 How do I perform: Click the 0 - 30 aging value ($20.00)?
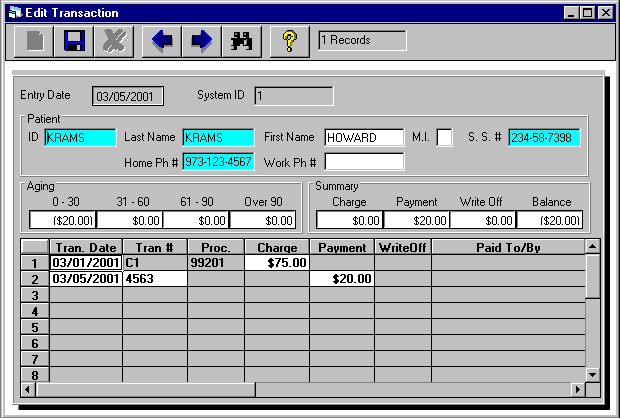(x=62, y=220)
